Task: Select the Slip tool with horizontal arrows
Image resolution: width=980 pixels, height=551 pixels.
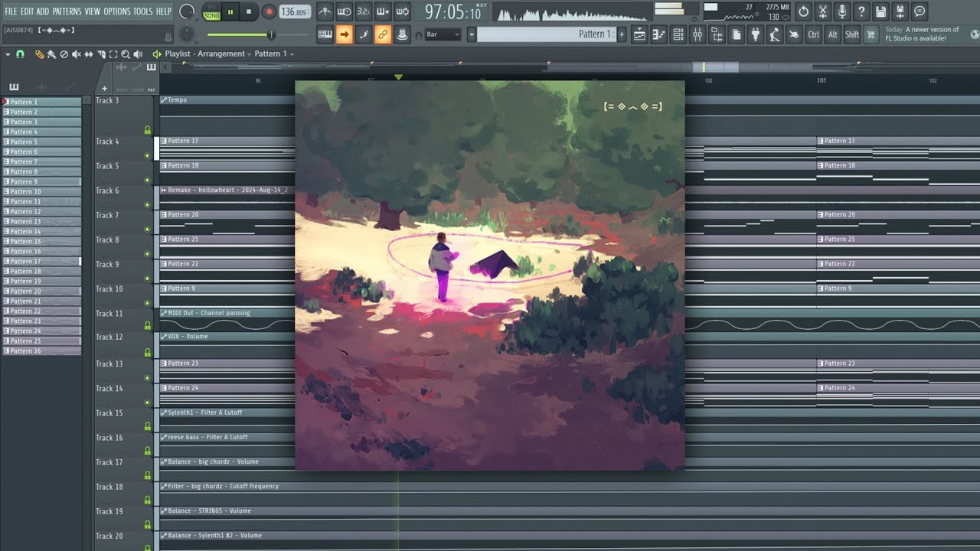Action: click(x=89, y=54)
